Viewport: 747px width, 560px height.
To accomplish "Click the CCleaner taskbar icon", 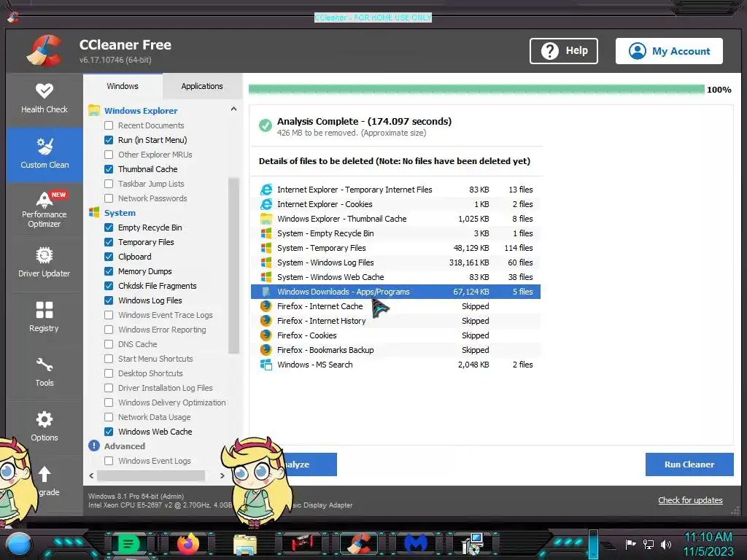I will pyautogui.click(x=359, y=544).
